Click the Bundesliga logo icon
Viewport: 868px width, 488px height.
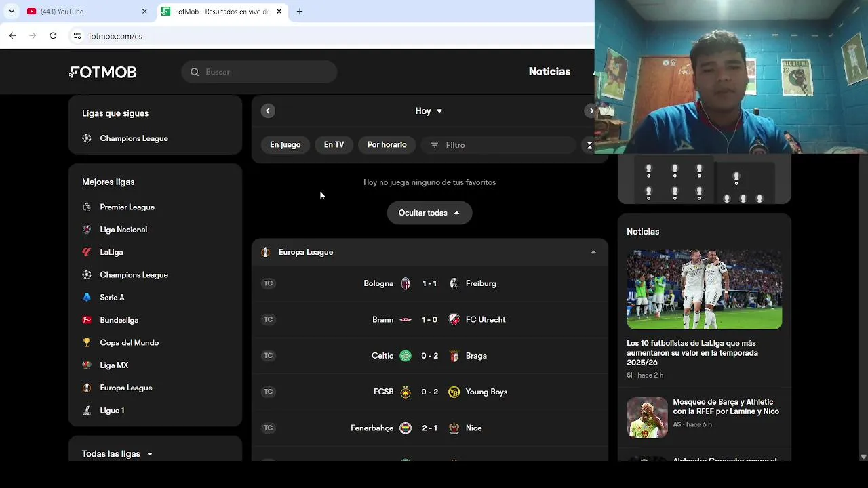pyautogui.click(x=87, y=320)
